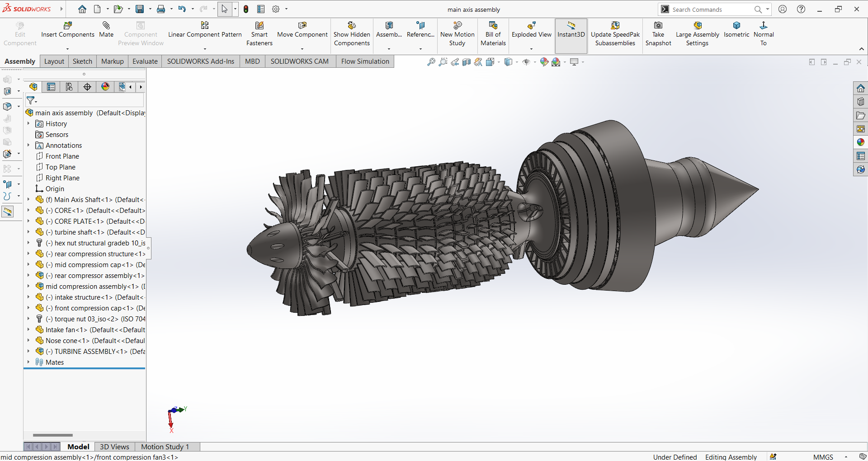Click Show Hidden Components
The image size is (868, 461).
point(352,34)
